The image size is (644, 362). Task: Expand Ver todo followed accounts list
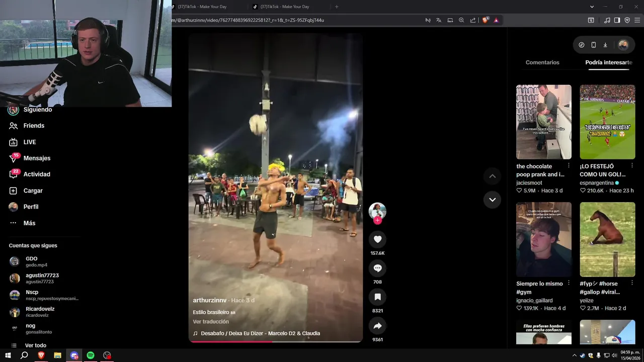29,345
